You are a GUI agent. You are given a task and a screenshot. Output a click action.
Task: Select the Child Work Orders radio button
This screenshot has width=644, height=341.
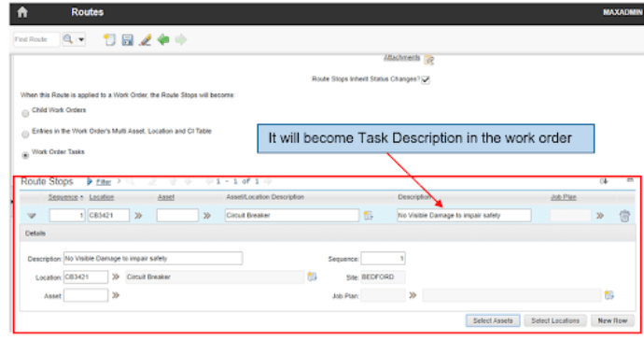tap(25, 113)
